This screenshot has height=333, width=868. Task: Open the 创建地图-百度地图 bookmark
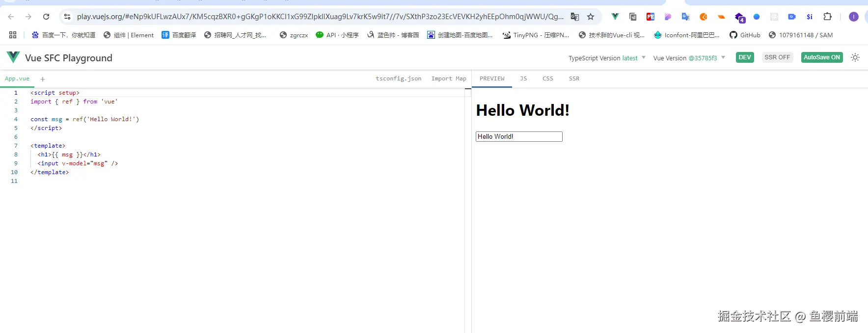click(460, 35)
